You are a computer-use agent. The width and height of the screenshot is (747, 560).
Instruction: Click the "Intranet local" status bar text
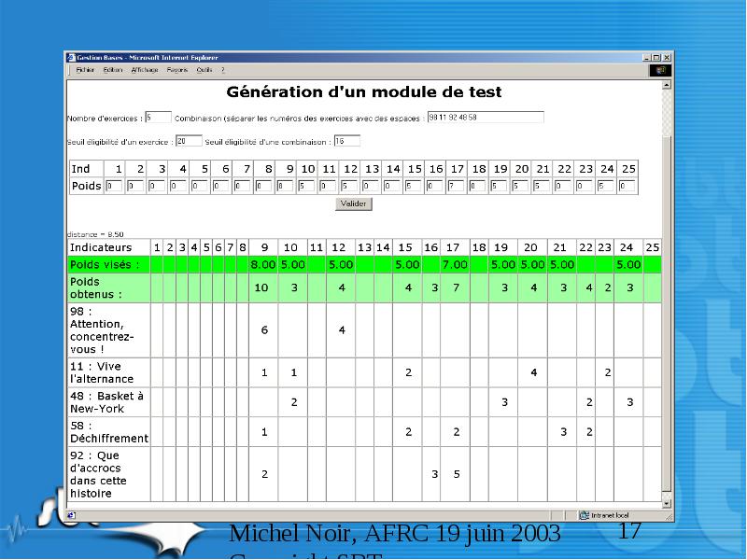click(x=610, y=515)
